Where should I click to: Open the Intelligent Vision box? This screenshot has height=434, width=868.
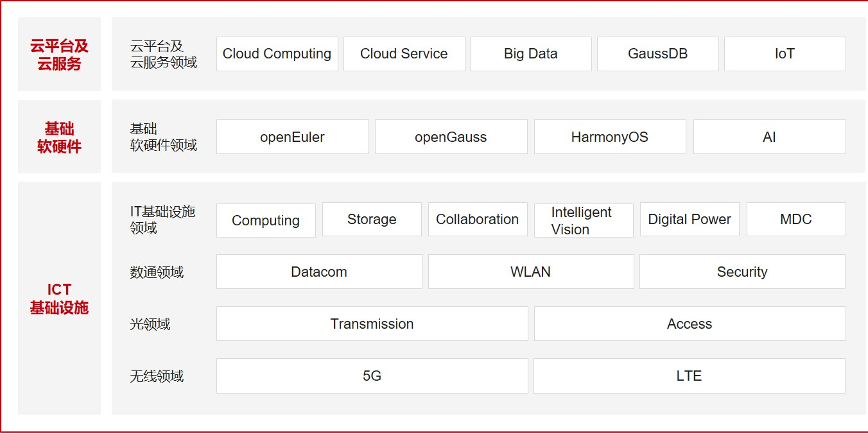click(x=584, y=220)
